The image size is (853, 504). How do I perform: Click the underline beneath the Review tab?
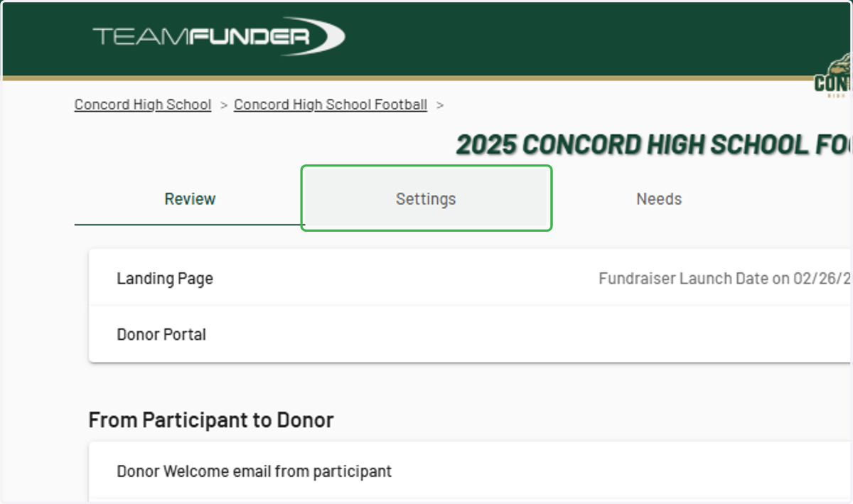pos(190,225)
